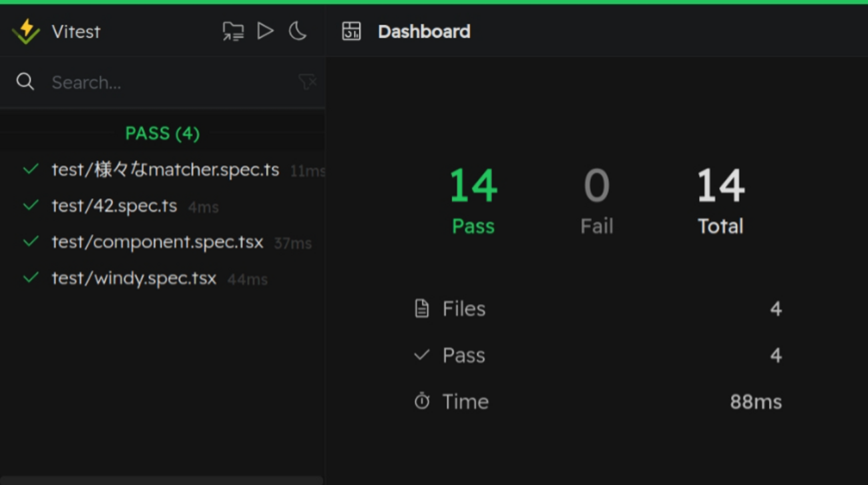Click the Dashboard icon in header

tap(351, 31)
